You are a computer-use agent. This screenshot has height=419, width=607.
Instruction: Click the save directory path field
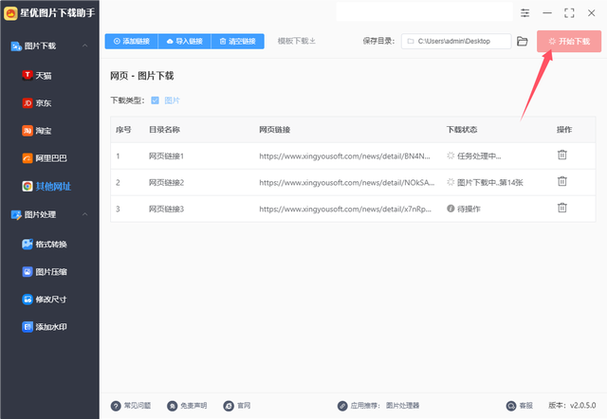[x=455, y=41]
